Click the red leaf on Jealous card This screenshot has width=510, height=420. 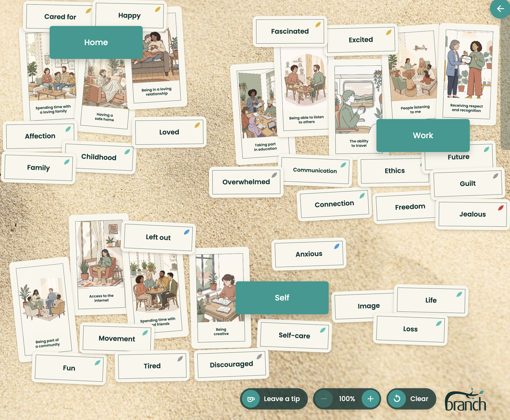(x=501, y=208)
